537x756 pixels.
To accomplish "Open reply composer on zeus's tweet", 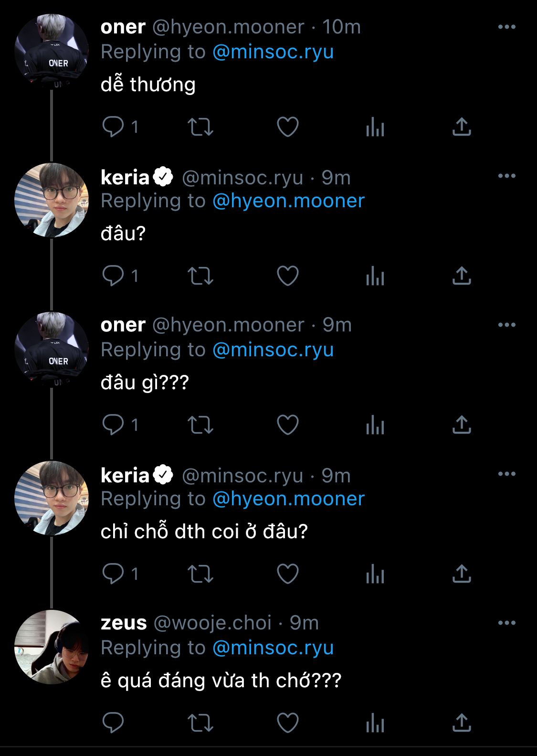I will pyautogui.click(x=113, y=723).
